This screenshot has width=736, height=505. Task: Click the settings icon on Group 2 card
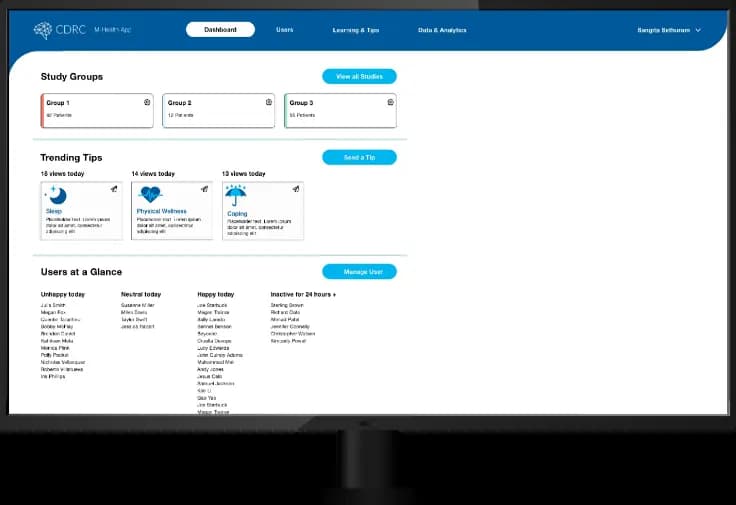[269, 102]
